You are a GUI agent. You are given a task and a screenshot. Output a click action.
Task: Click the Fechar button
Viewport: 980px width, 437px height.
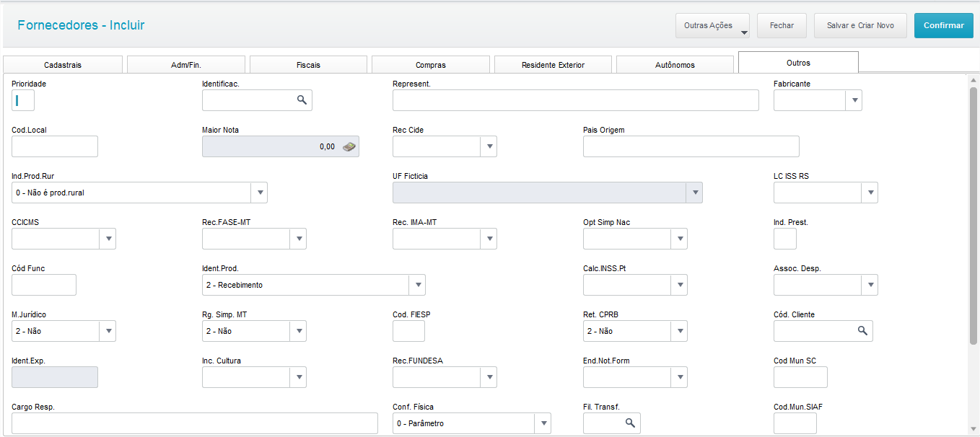tap(782, 25)
